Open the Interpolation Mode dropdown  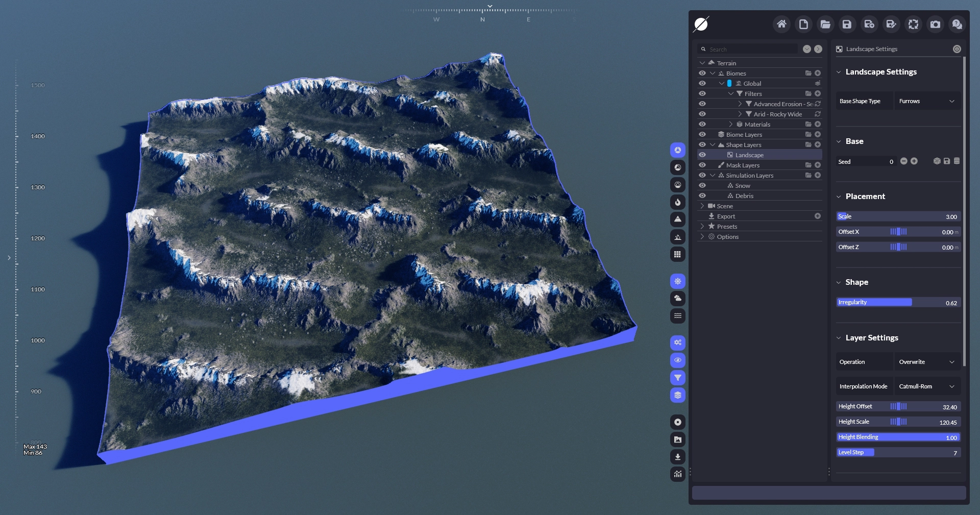pos(926,386)
